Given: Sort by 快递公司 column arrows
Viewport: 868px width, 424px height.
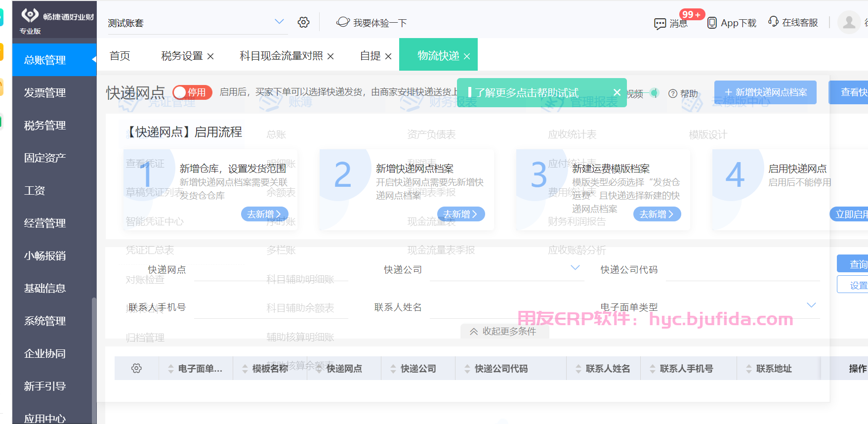Looking at the screenshot, I should click(x=393, y=369).
